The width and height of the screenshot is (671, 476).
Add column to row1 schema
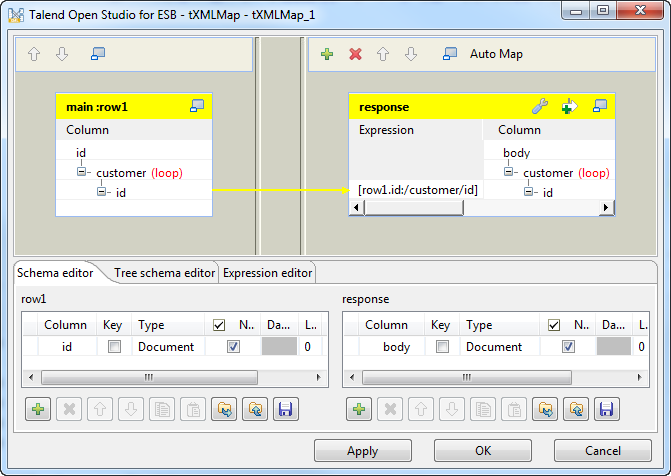click(x=38, y=409)
